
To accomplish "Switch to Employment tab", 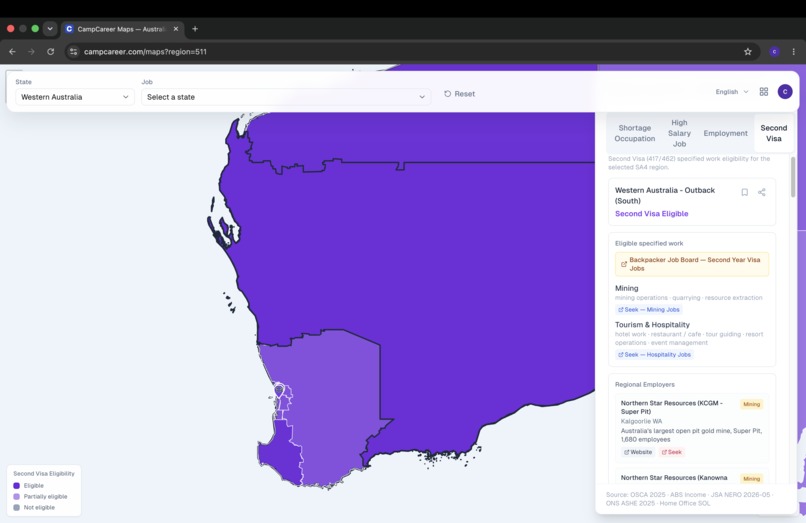I will click(725, 133).
